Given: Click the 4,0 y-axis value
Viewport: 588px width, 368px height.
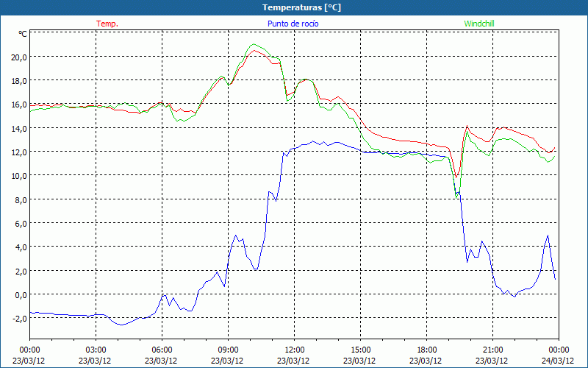Looking at the screenshot, I should [x=21, y=247].
